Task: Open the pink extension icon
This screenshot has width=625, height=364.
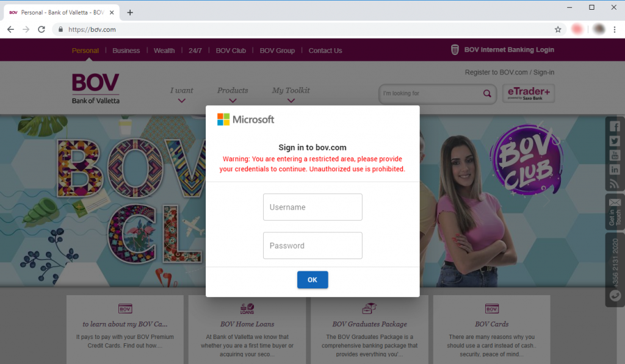Action: [x=577, y=29]
